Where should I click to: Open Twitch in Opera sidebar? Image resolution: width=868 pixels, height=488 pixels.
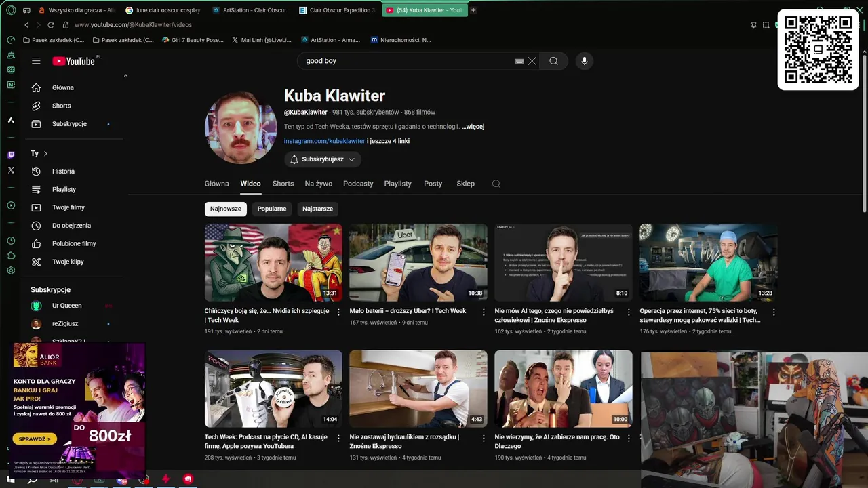pos(11,155)
